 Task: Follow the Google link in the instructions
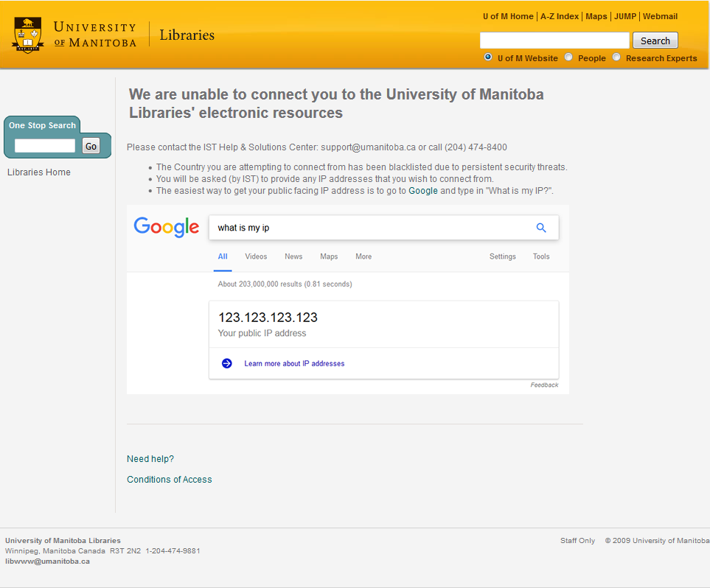coord(423,191)
